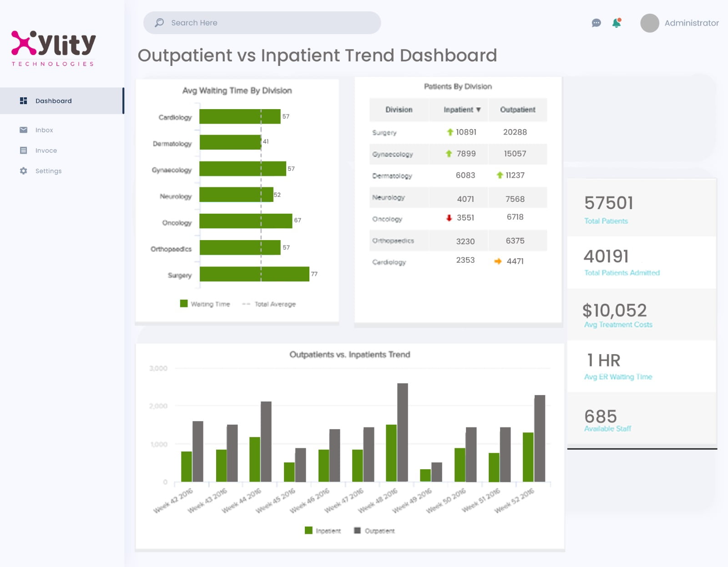Click the Orthopaedics outpatient value 6375
Image resolution: width=728 pixels, height=567 pixels.
[515, 241]
